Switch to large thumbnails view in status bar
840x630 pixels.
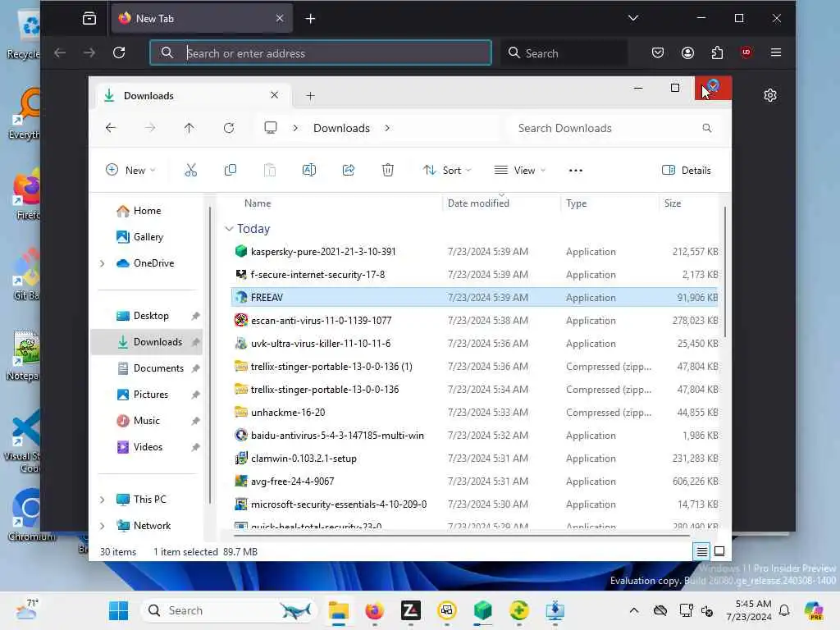tap(719, 551)
